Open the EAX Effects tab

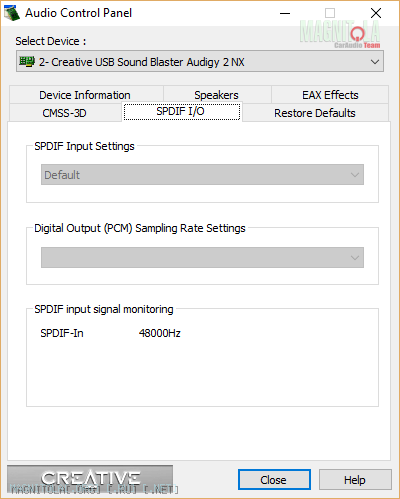click(330, 95)
